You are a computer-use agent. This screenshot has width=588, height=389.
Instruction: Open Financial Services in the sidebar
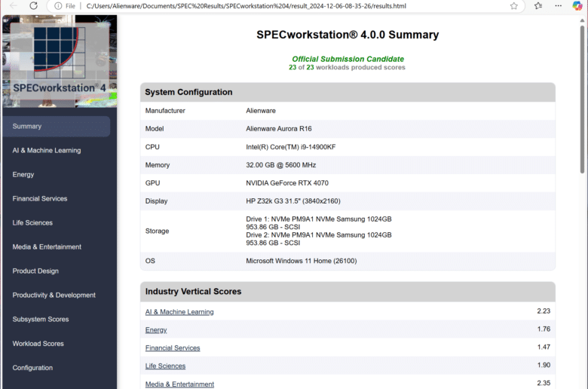click(x=40, y=198)
